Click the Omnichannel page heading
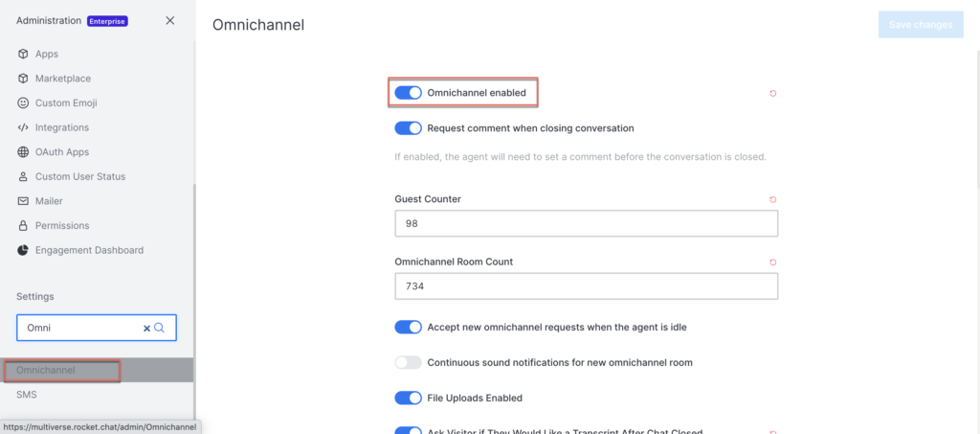This screenshot has height=434, width=980. [x=258, y=25]
